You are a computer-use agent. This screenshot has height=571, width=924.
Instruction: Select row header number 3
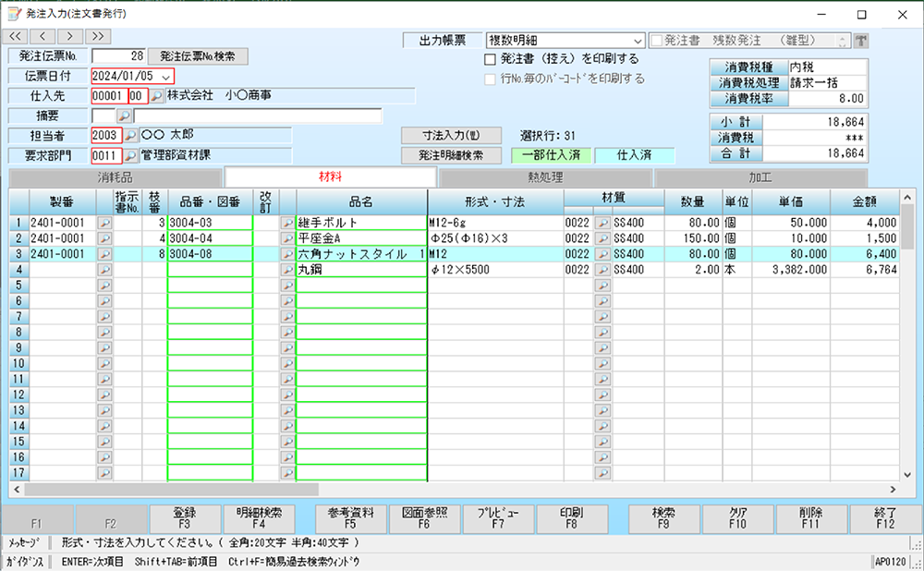18,254
